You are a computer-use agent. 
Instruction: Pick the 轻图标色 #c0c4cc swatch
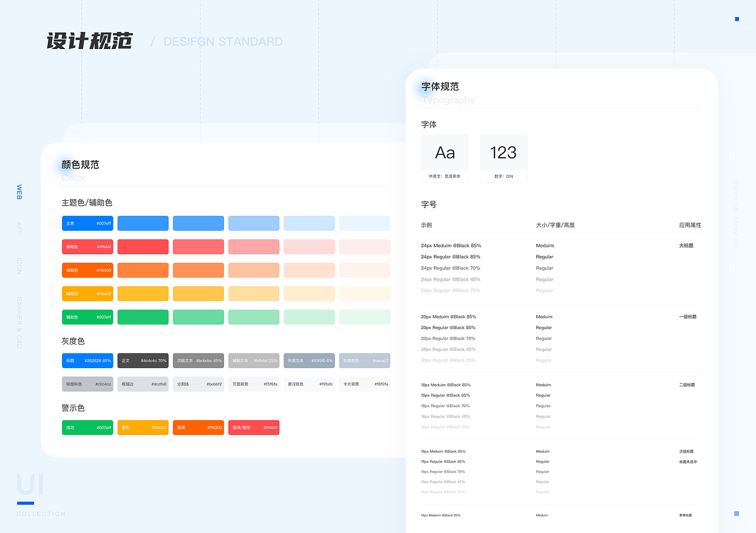coord(87,384)
